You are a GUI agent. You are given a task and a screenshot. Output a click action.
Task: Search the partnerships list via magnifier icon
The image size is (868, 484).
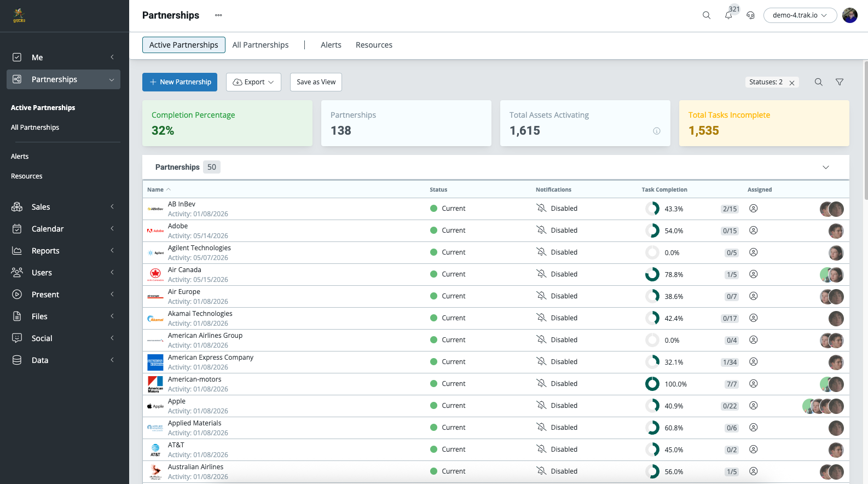tap(819, 82)
